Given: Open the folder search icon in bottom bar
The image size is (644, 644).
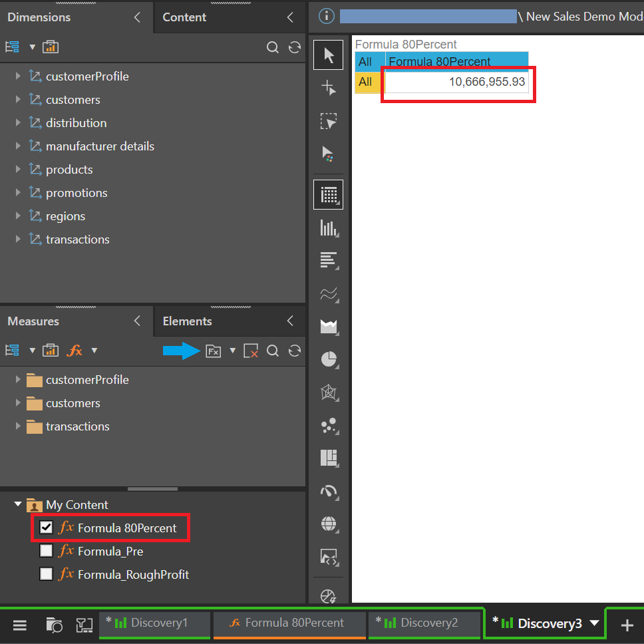Looking at the screenshot, I should click(54, 625).
